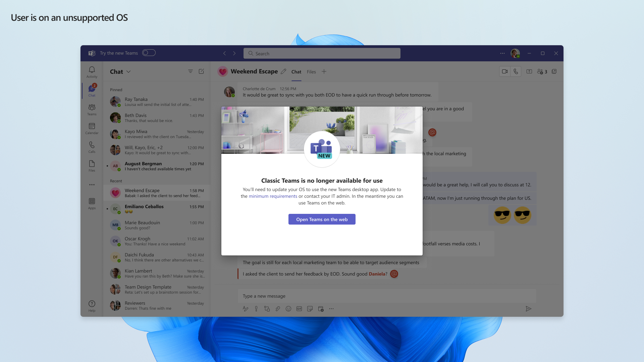Open Teams on the web button

point(322,219)
